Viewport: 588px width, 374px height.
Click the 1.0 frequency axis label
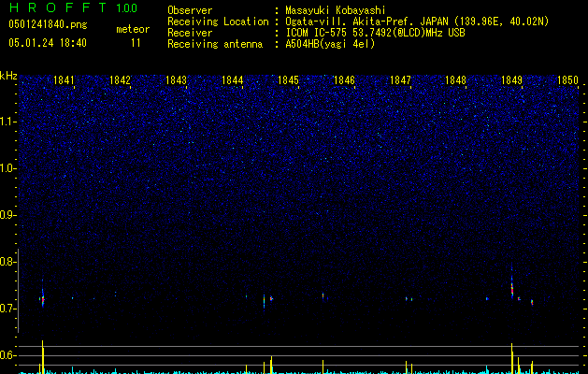(x=7, y=168)
